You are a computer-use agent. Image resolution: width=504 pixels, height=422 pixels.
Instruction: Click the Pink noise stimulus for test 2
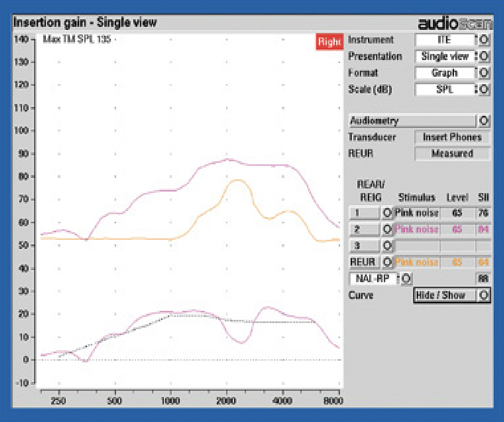(x=416, y=229)
